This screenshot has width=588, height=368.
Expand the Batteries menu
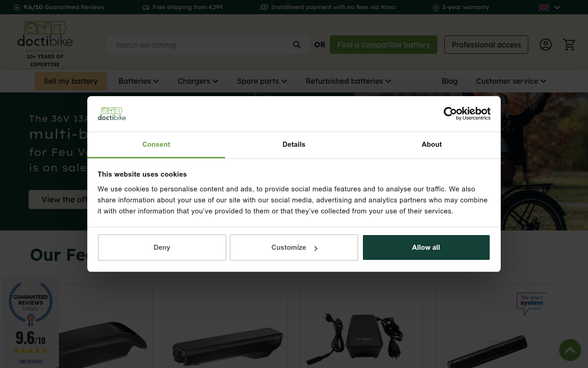click(139, 81)
